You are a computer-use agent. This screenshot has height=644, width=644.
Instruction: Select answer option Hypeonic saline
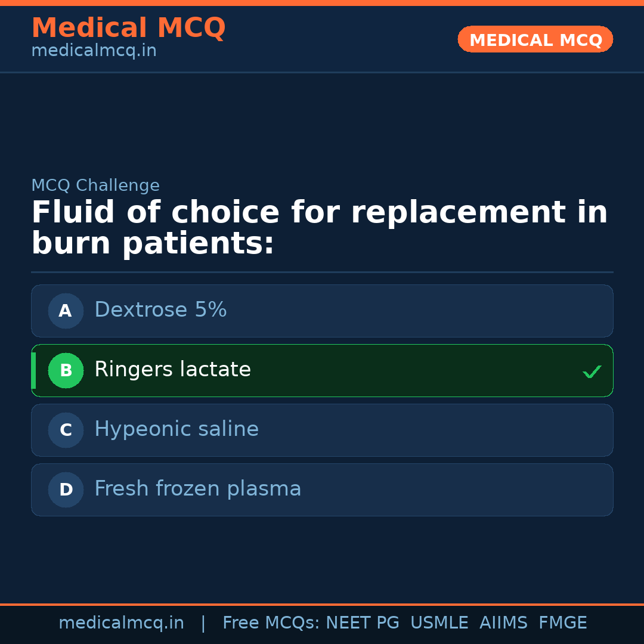[x=322, y=430]
